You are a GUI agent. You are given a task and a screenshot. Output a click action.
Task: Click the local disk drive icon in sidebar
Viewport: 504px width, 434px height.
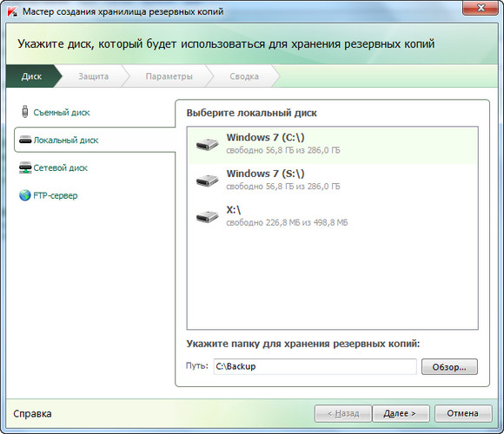(x=25, y=140)
